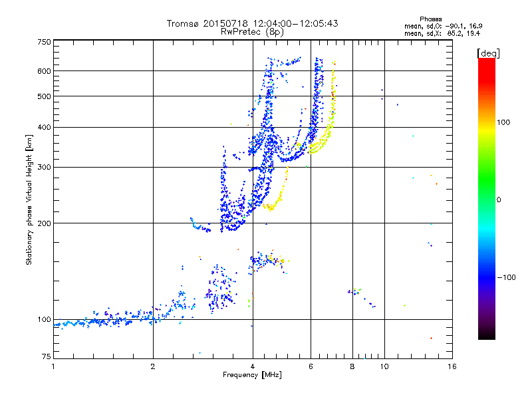This screenshot has height=399, width=532.
Task: Click the x-axis '10' tick label
Action: pos(384,366)
